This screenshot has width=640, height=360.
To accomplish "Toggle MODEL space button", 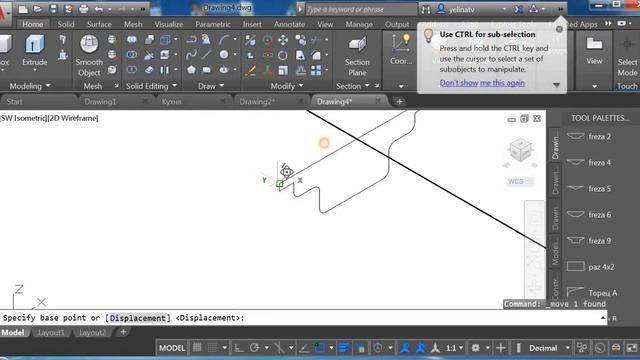I will pos(172,348).
